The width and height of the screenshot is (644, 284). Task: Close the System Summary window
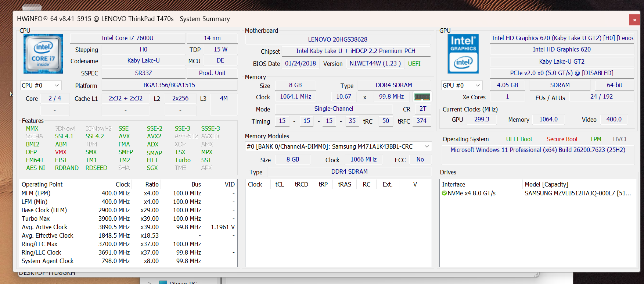point(634,20)
